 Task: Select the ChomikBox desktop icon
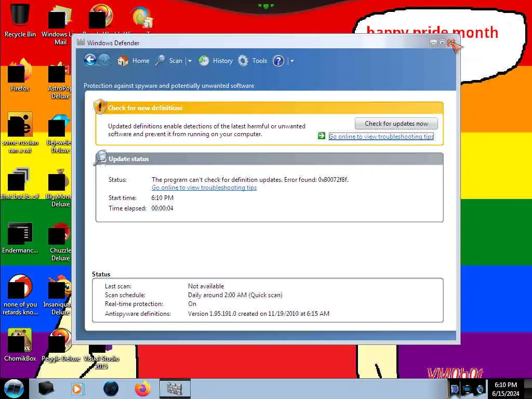20,345
